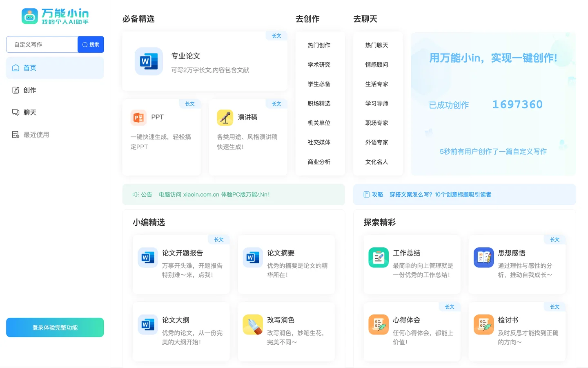
Task: Click the 创作 edit icon in sidebar
Action: [x=16, y=90]
